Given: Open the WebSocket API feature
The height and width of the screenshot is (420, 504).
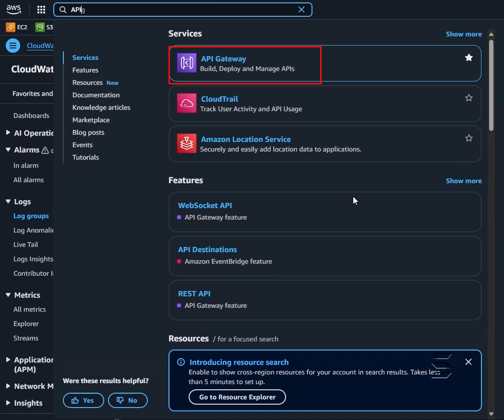Looking at the screenshot, I should (x=205, y=206).
